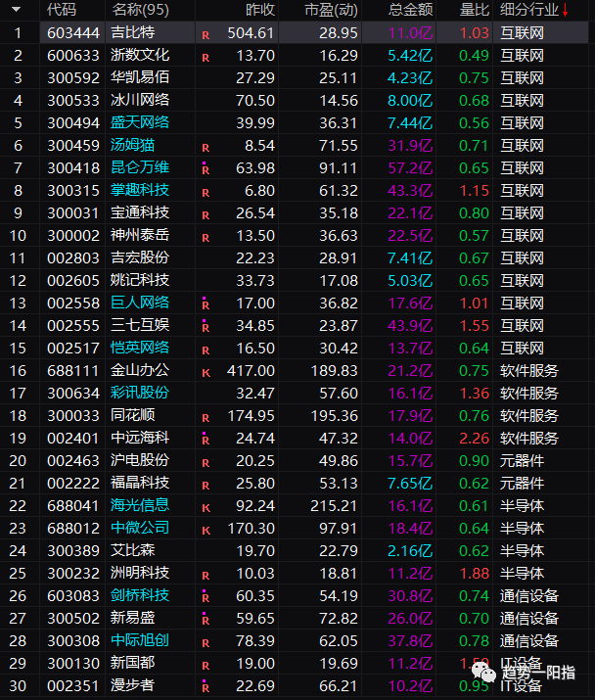Click the R marker on 沪电股份 row
The image size is (595, 700).
pos(206,463)
